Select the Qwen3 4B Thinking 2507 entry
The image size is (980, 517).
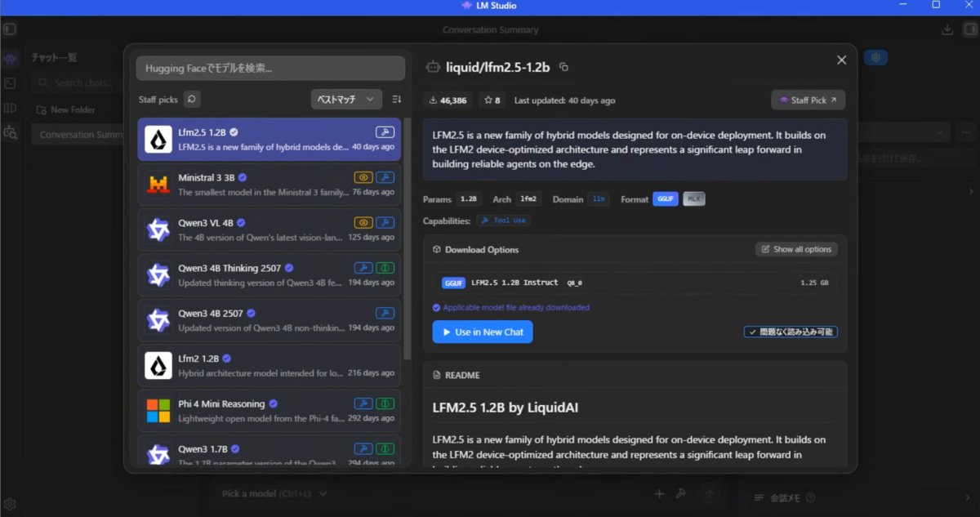(x=269, y=275)
